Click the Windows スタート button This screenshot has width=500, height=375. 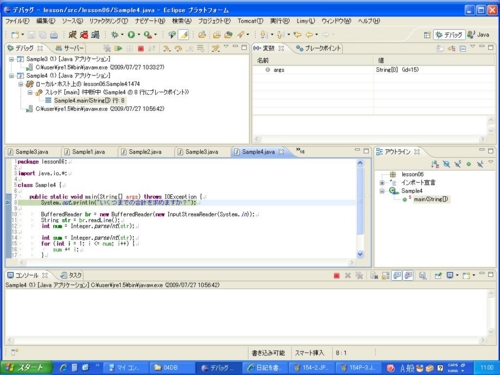pos(26,368)
